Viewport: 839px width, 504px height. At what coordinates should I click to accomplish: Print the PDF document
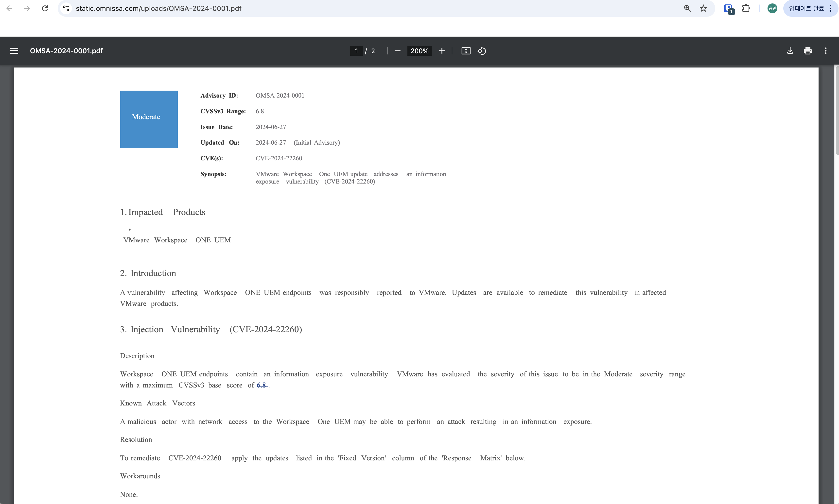[808, 51]
